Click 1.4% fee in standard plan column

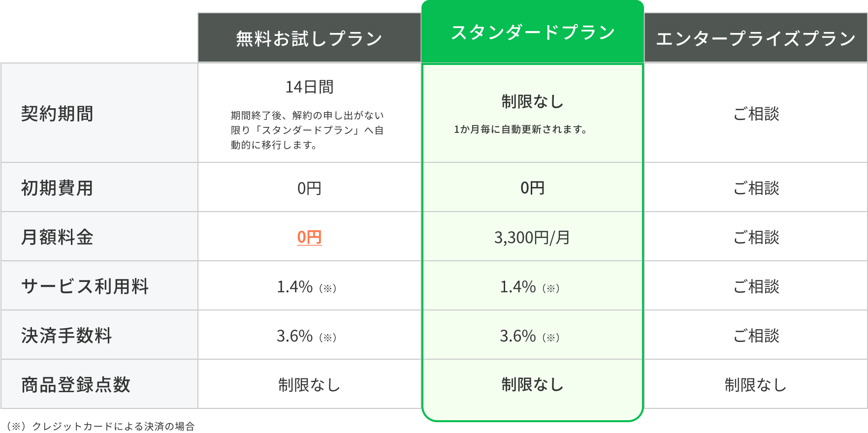(518, 286)
